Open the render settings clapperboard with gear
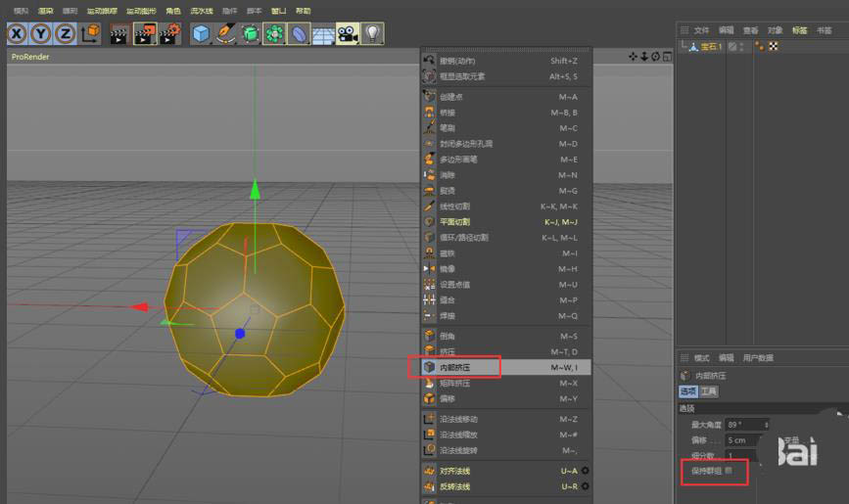Screen dimensions: 849x504 point(169,34)
